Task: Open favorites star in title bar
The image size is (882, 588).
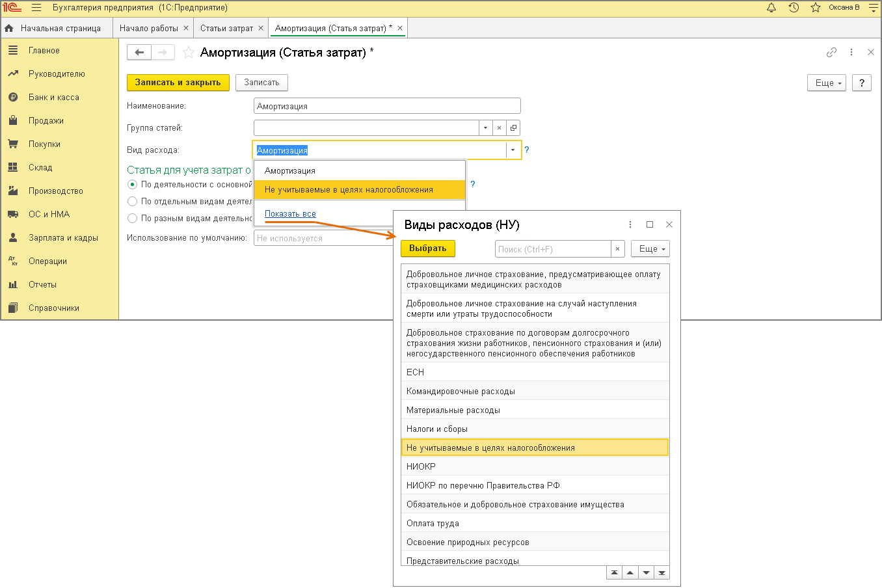Action: pyautogui.click(x=816, y=8)
